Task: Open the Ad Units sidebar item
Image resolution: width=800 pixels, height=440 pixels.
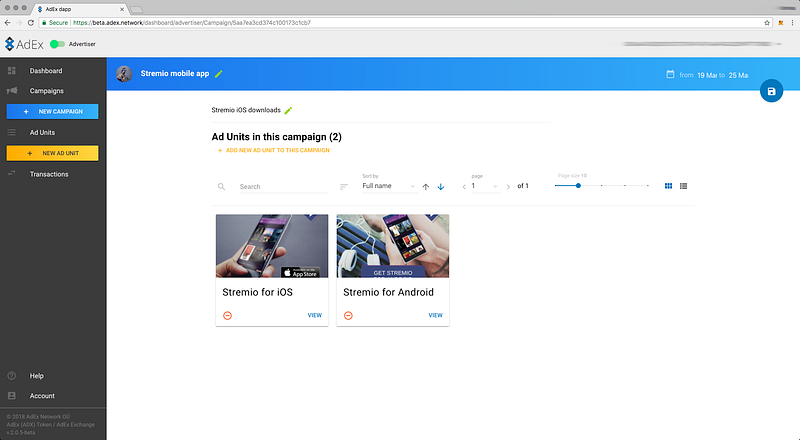Action: [x=42, y=133]
